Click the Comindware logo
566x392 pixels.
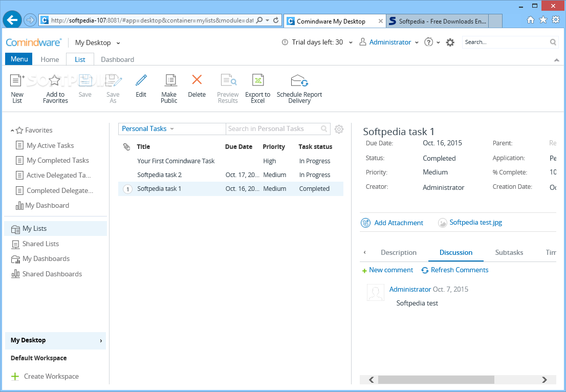(34, 42)
